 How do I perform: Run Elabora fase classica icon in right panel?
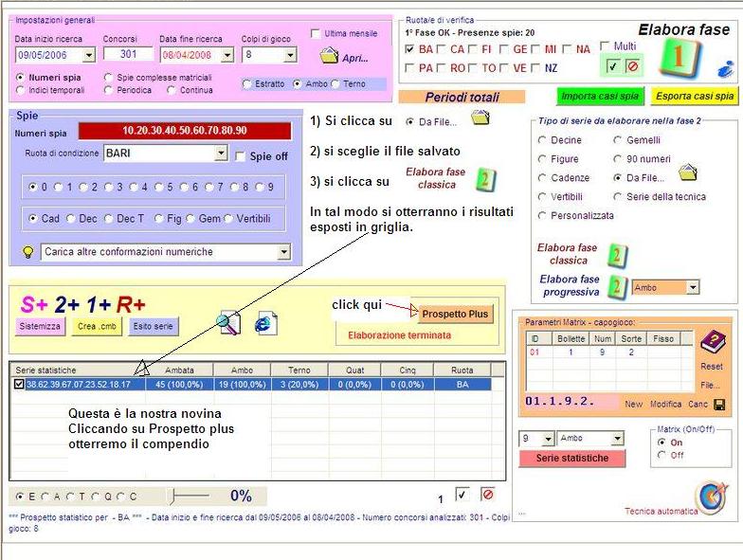(x=618, y=255)
